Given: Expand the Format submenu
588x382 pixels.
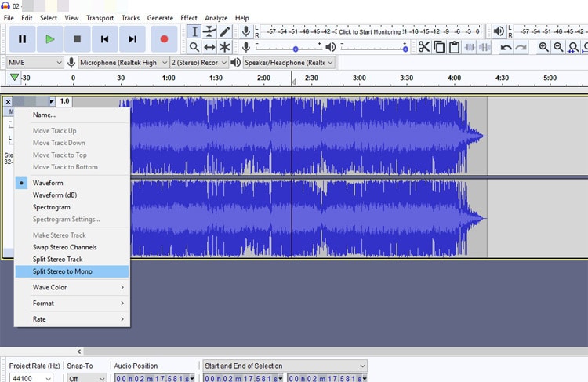Looking at the screenshot, I should click(x=72, y=304).
